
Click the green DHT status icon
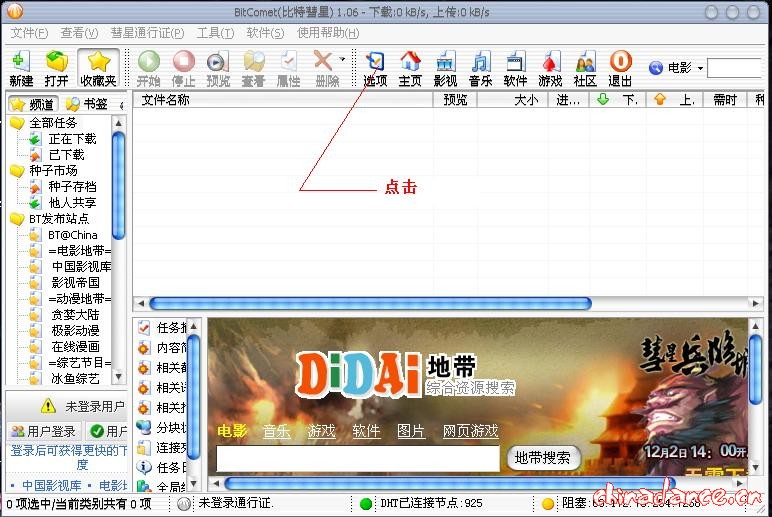pos(366,504)
